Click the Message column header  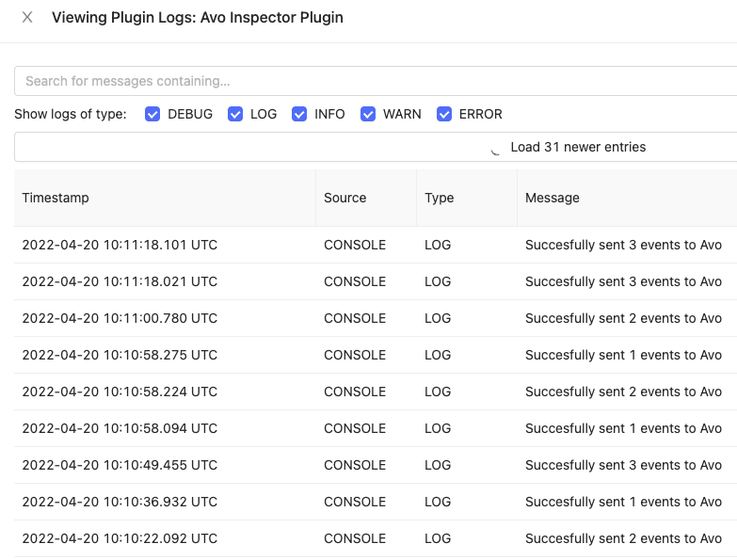pyautogui.click(x=552, y=198)
